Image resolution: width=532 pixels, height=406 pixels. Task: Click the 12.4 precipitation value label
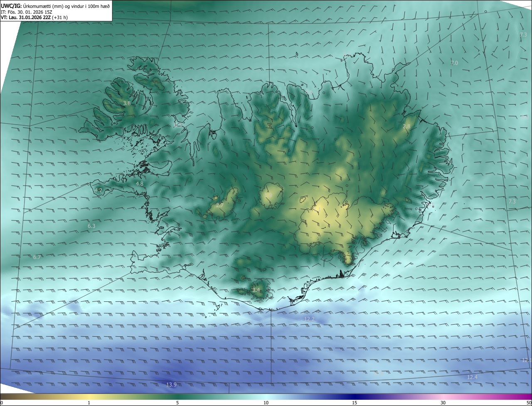coord(472,377)
